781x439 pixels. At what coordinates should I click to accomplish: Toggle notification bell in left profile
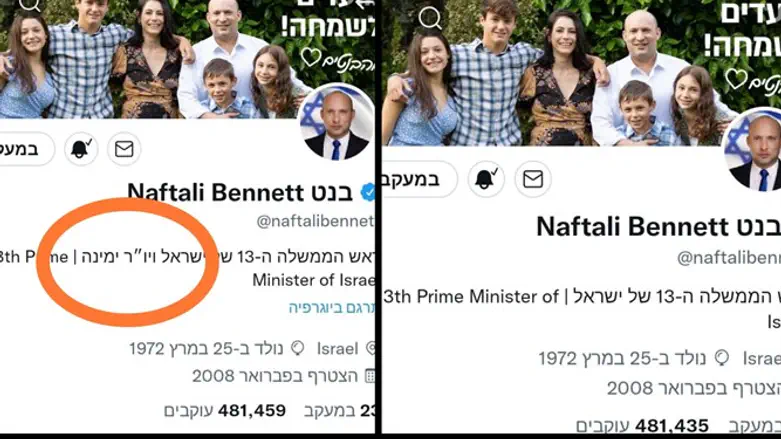pos(81,148)
